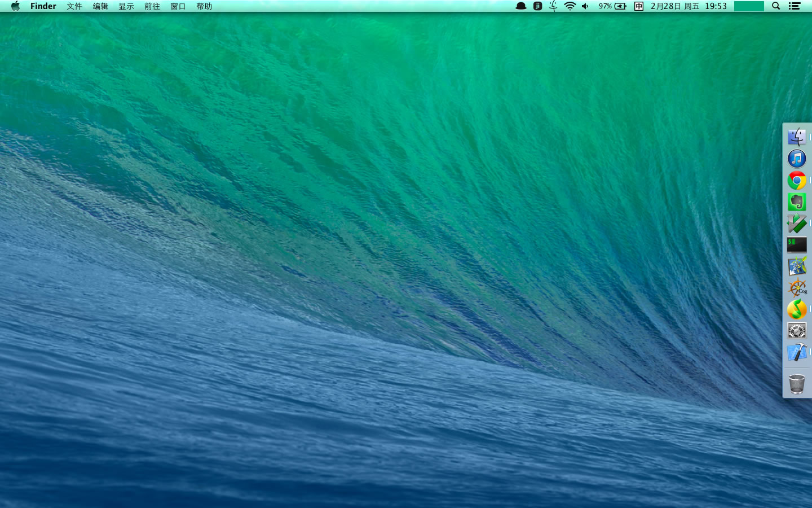812x508 pixels.
Task: Open the 显示 menu
Action: coord(126,6)
